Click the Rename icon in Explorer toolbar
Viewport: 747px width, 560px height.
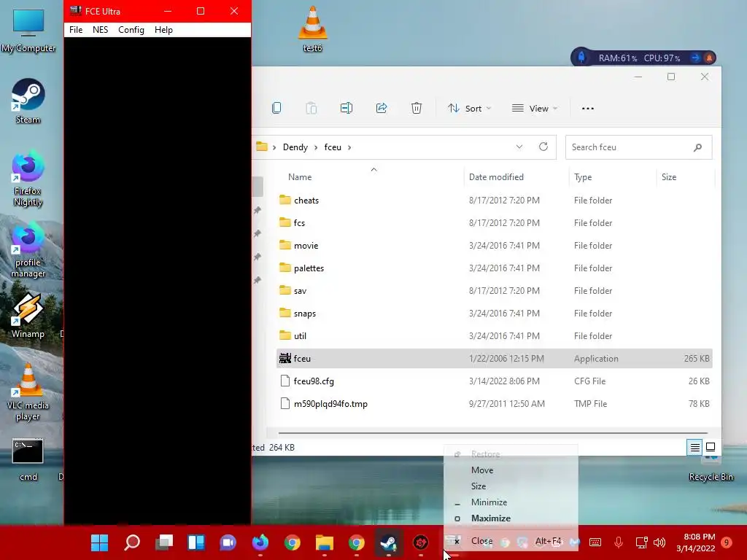click(x=347, y=108)
